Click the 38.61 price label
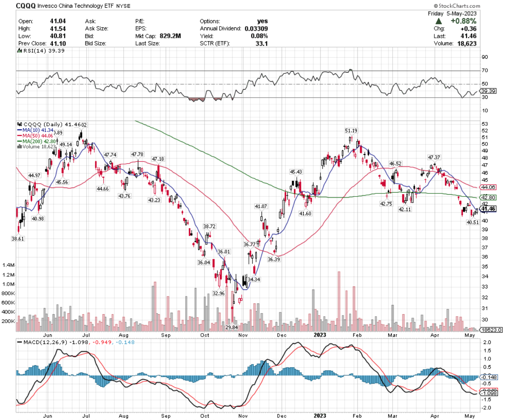Viewport: 507px width, 420px height. click(18, 239)
